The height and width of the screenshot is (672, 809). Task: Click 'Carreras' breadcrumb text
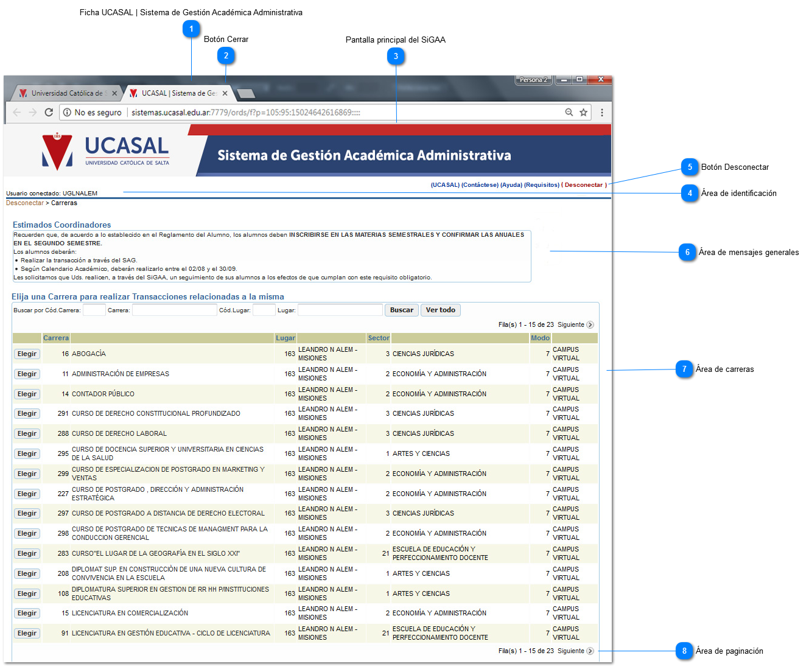[x=64, y=203]
